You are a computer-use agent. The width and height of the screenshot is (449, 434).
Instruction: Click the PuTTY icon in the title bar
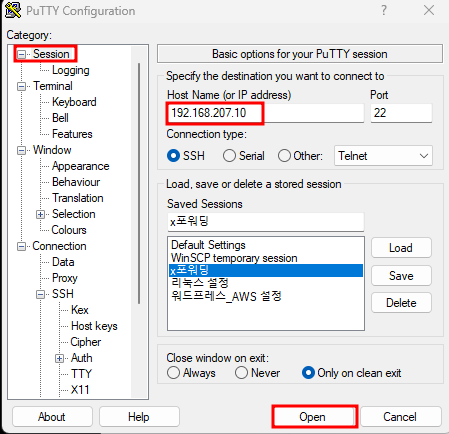pyautogui.click(x=13, y=10)
